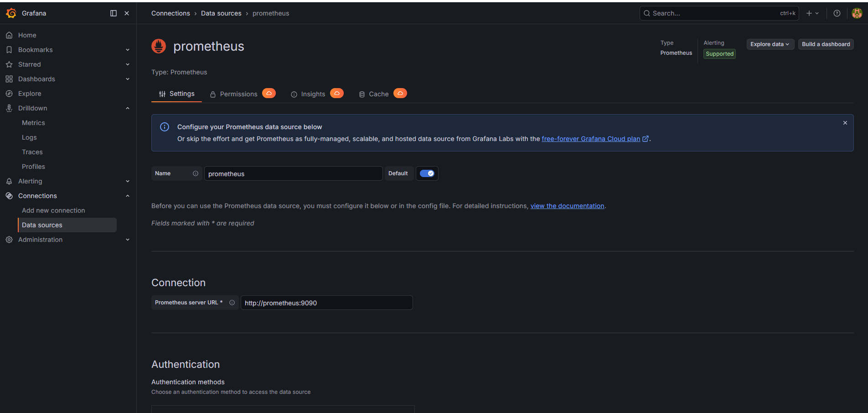Expand the Alerting section
Viewport: 868px width, 413px height.
[128, 181]
